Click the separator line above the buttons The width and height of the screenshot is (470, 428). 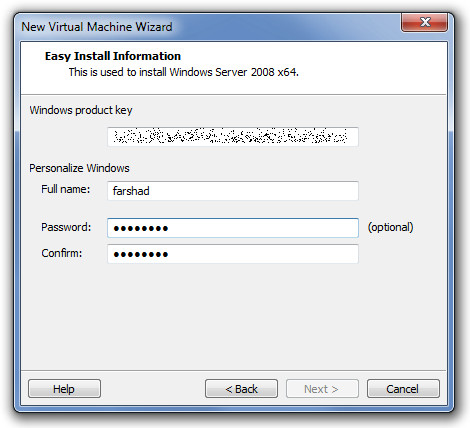coord(233,370)
